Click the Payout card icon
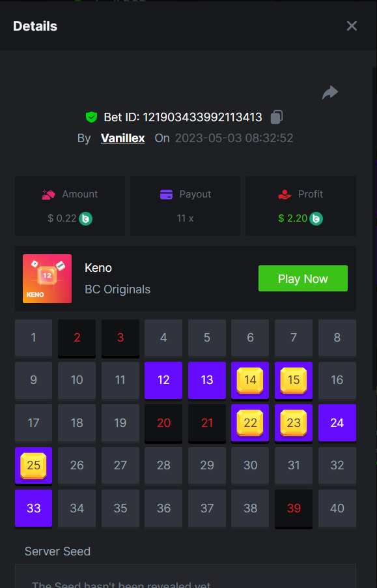The image size is (377, 588). [x=166, y=194]
